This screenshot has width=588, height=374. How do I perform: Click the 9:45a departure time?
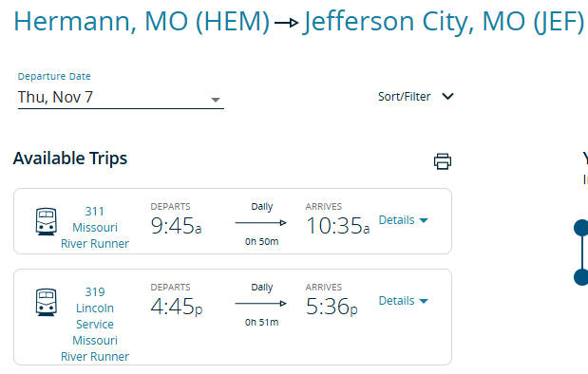click(x=176, y=226)
